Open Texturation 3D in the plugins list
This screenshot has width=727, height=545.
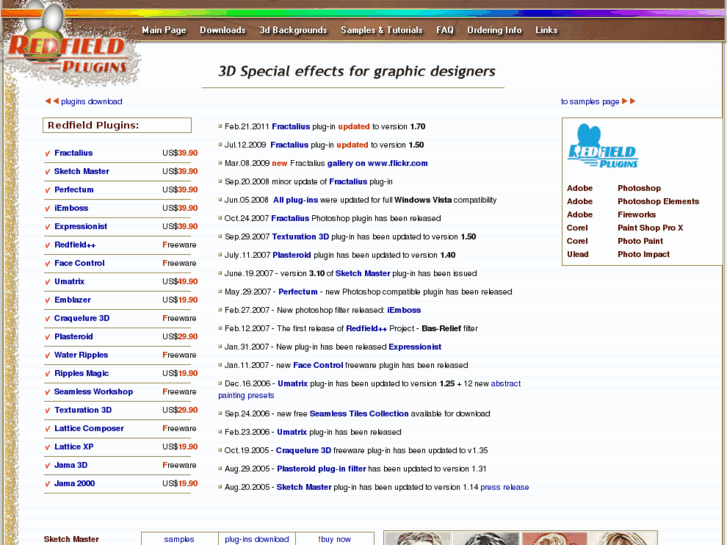[83, 410]
